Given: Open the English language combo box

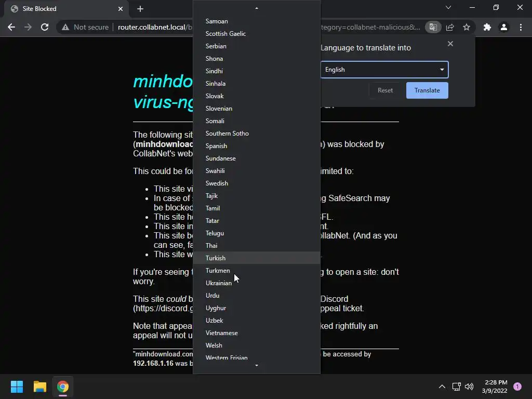Looking at the screenshot, I should (384, 70).
